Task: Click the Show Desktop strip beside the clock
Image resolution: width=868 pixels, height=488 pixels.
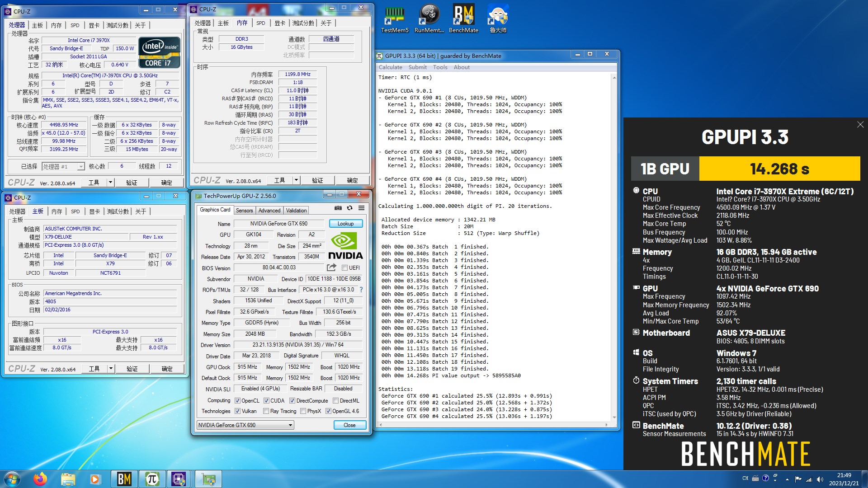Action: pyautogui.click(x=864, y=479)
